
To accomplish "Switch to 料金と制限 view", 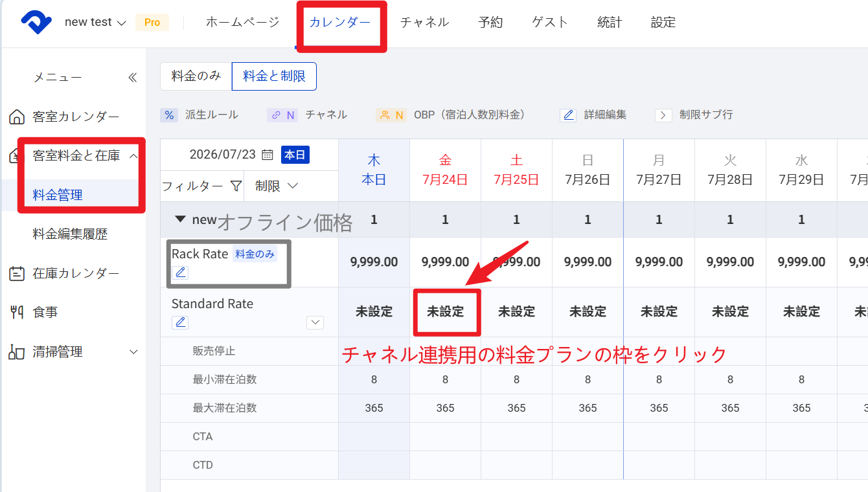I will [274, 76].
